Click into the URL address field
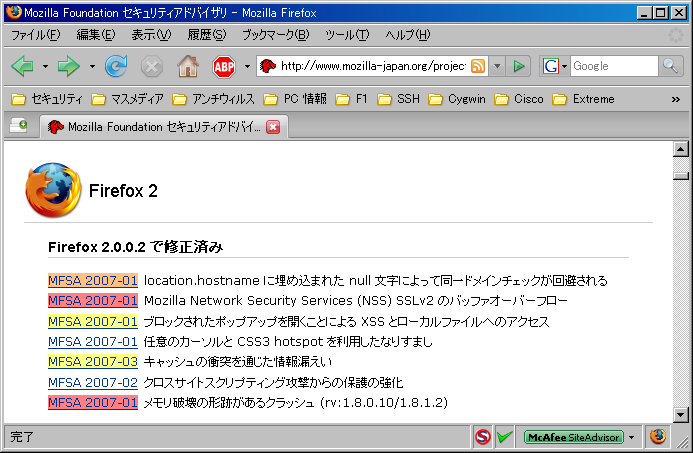 tap(373, 66)
